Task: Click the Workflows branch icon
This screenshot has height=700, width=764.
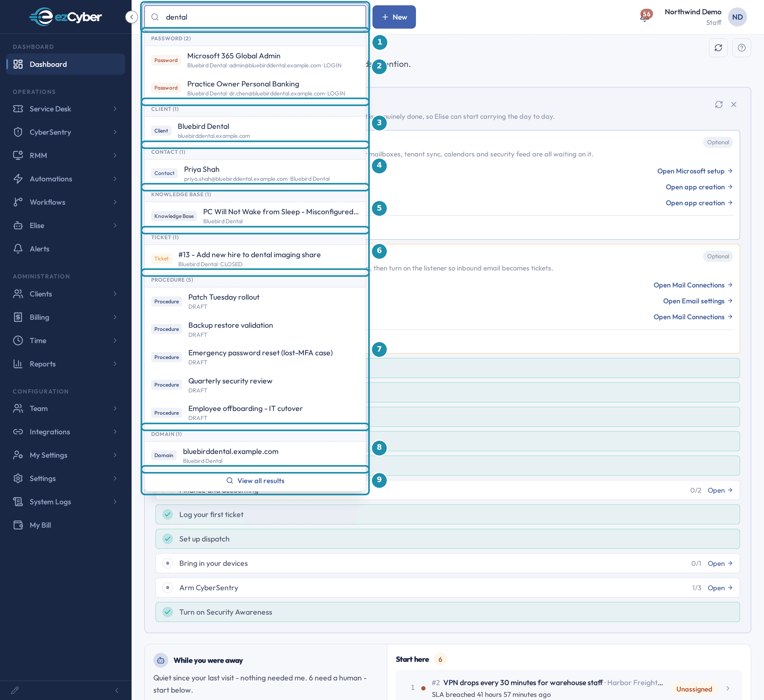Action: 18,202
